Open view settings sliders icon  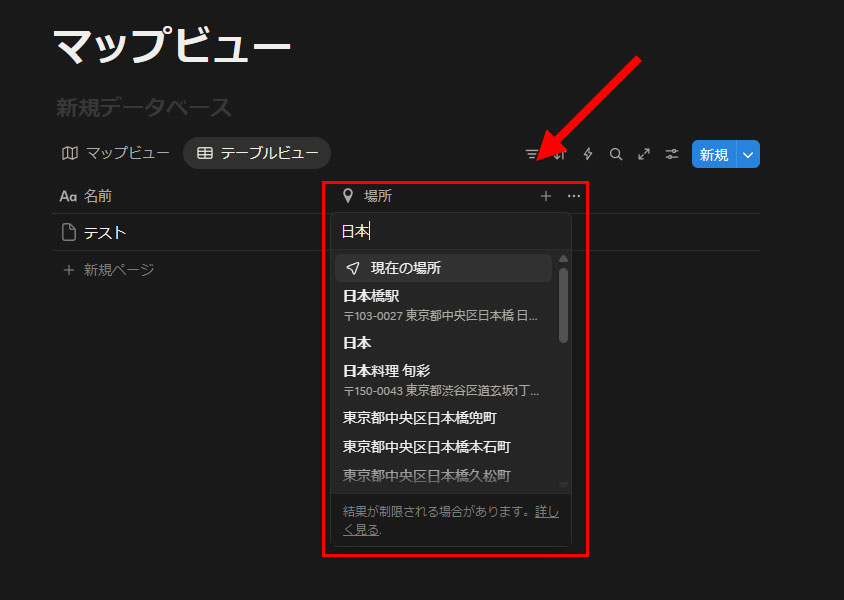point(672,154)
